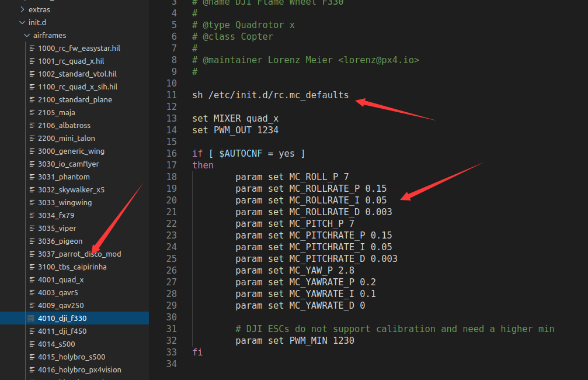Click line number 16 in gutter
Screen dimensions: 588x380
tap(172, 154)
